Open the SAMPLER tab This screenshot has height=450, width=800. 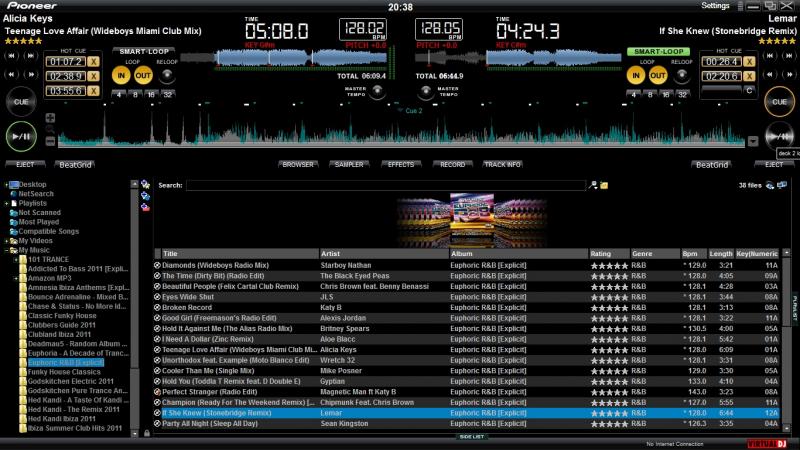click(349, 164)
